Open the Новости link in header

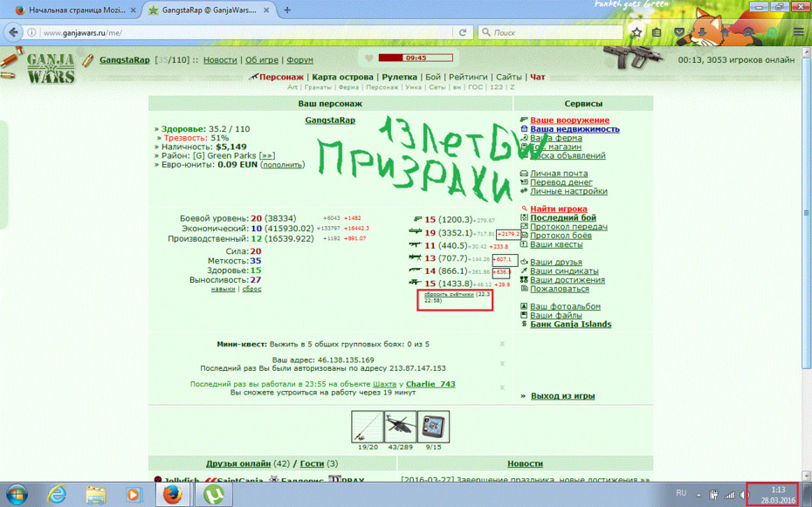[x=220, y=60]
